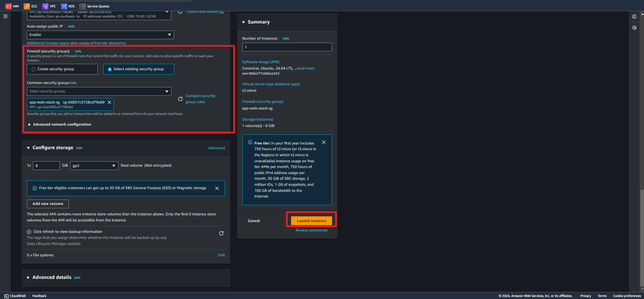Viewport: 644px width, 299px height.
Task: Click the info circle icon in the free tier storage notice
Action: tap(35, 188)
